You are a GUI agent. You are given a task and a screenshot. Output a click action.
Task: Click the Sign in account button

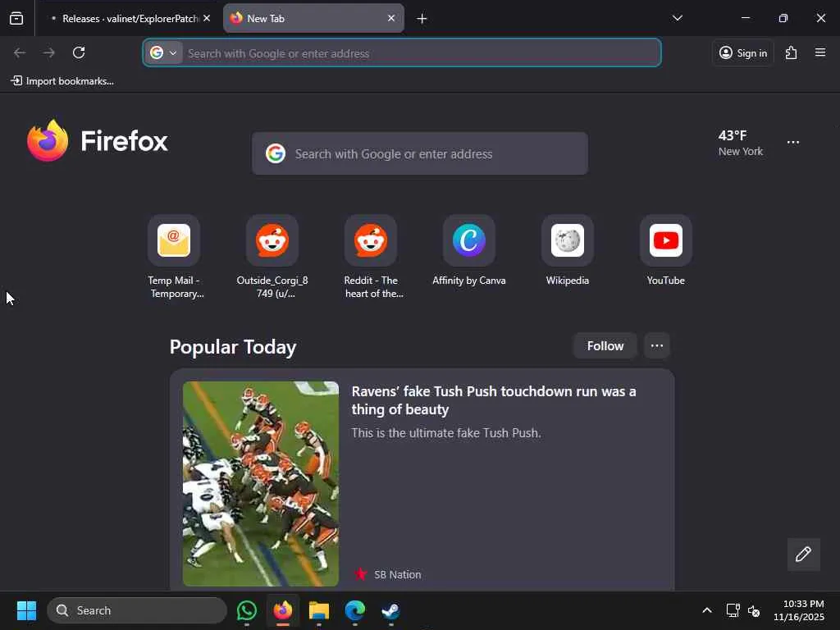tap(743, 52)
